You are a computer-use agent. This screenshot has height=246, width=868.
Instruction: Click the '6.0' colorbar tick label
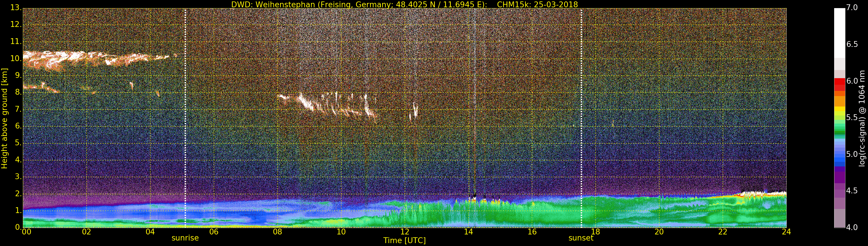pos(852,81)
